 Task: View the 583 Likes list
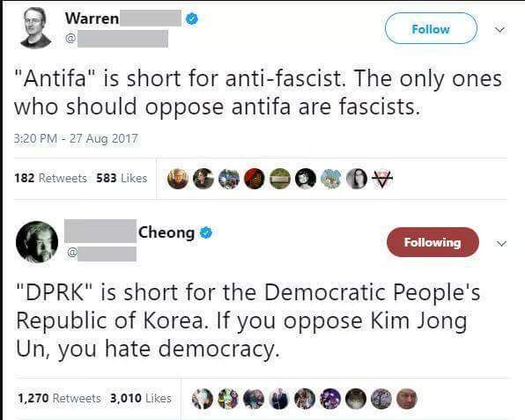[x=122, y=178]
